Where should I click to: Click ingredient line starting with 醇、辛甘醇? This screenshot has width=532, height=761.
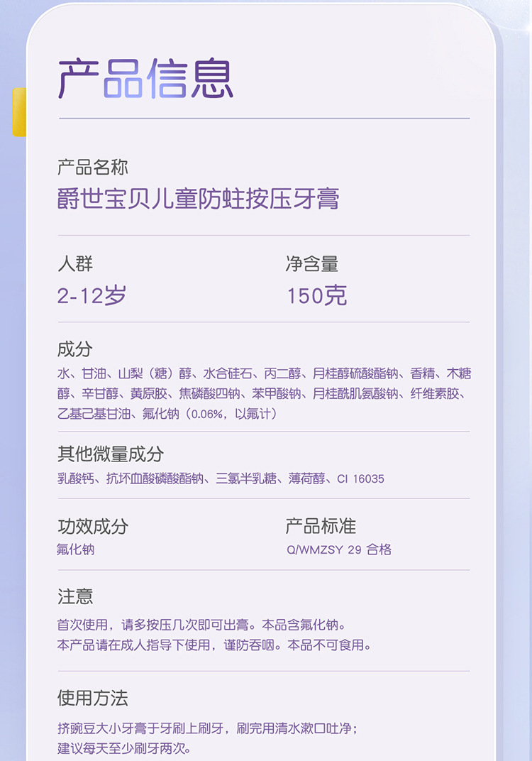click(x=262, y=393)
